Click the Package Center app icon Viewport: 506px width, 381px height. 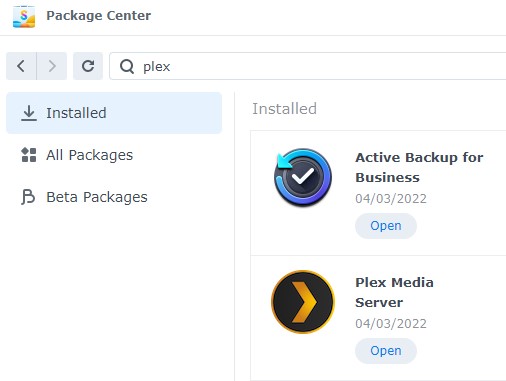[24, 16]
